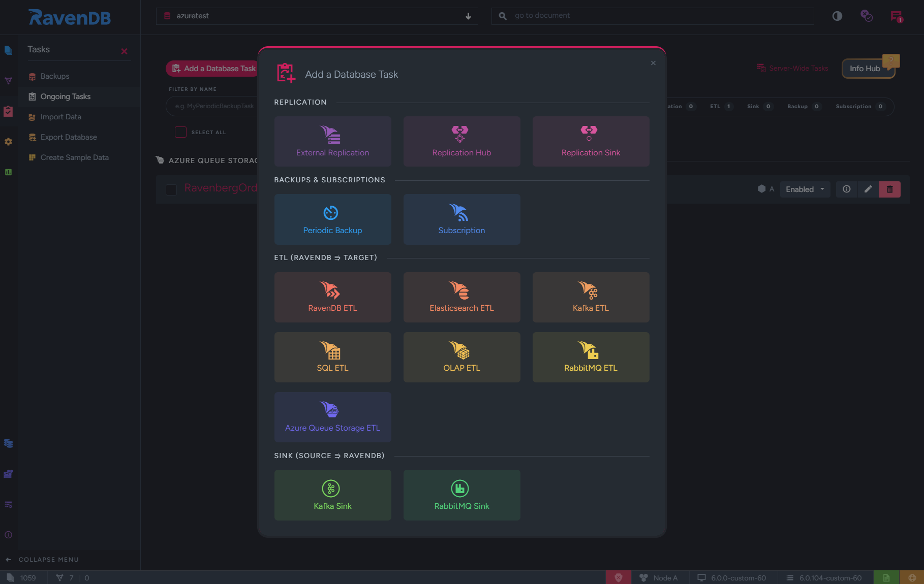Pick the Kafka ETL card
This screenshot has width=924, height=584.
[591, 297]
